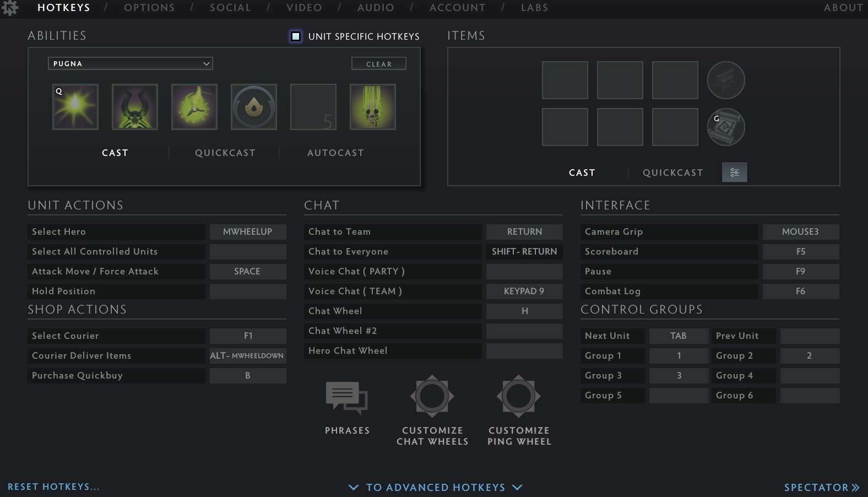This screenshot has height=497, width=868.
Task: Rebind Combat Log F6 key
Action: pos(801,291)
